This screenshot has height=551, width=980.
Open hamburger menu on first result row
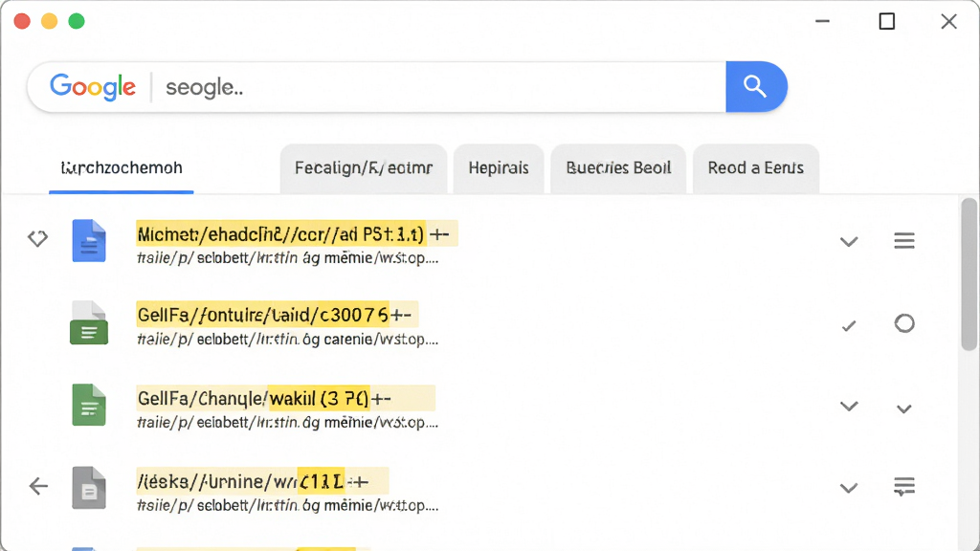click(903, 240)
